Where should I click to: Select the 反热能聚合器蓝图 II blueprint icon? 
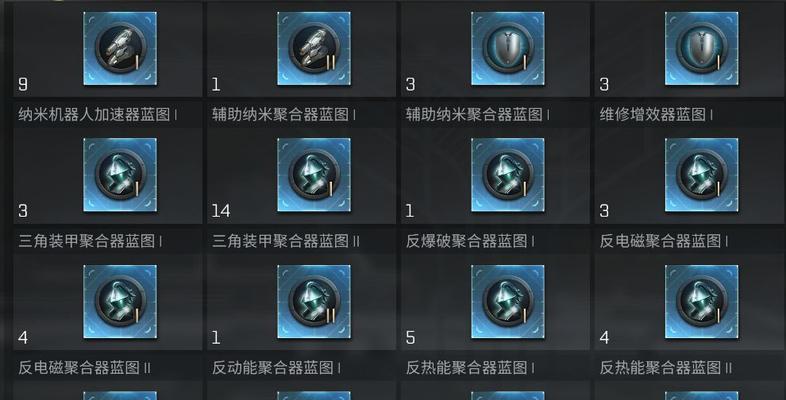click(701, 302)
